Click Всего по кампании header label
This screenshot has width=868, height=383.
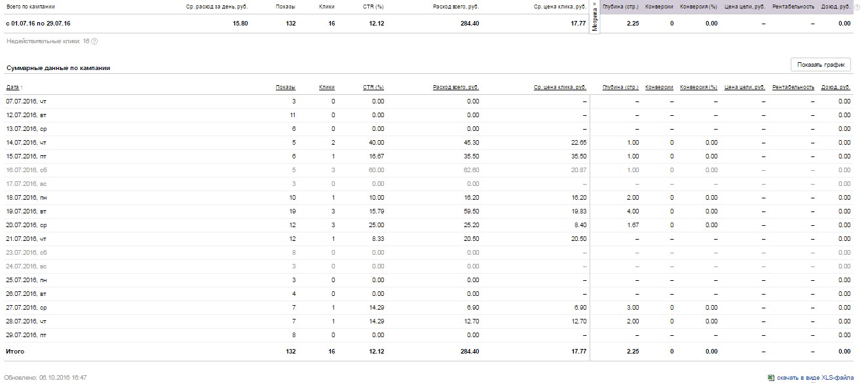pyautogui.click(x=31, y=7)
